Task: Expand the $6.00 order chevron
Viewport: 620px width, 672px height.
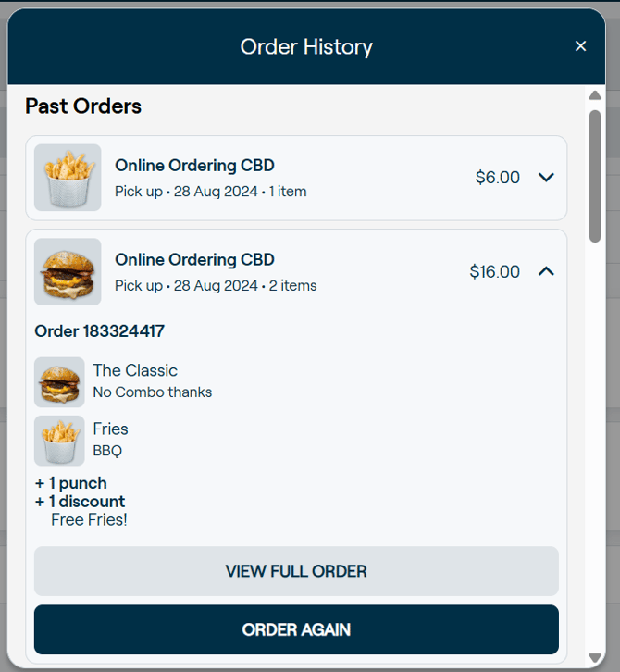Action: tap(546, 177)
